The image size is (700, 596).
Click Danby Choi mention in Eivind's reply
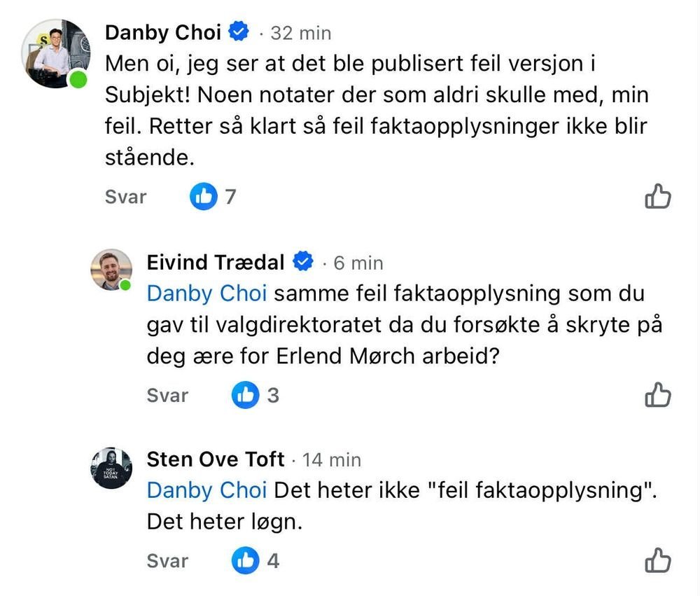click(206, 293)
